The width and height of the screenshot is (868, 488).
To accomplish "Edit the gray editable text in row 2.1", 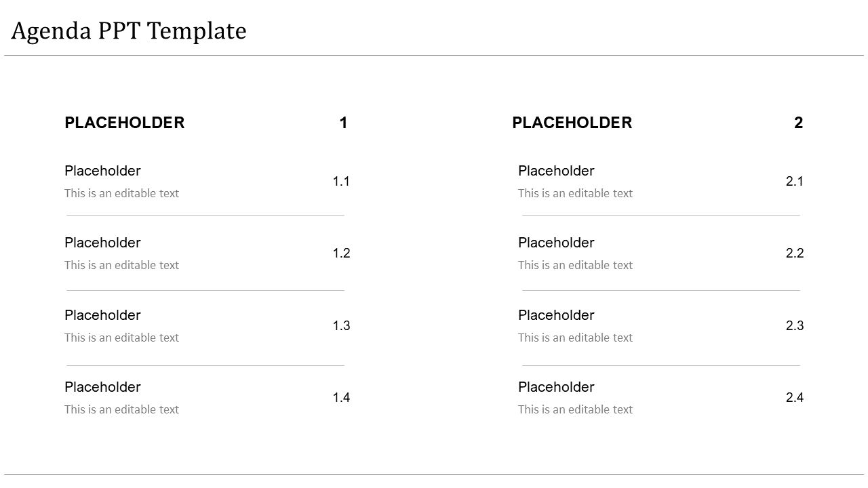I will coord(575,193).
